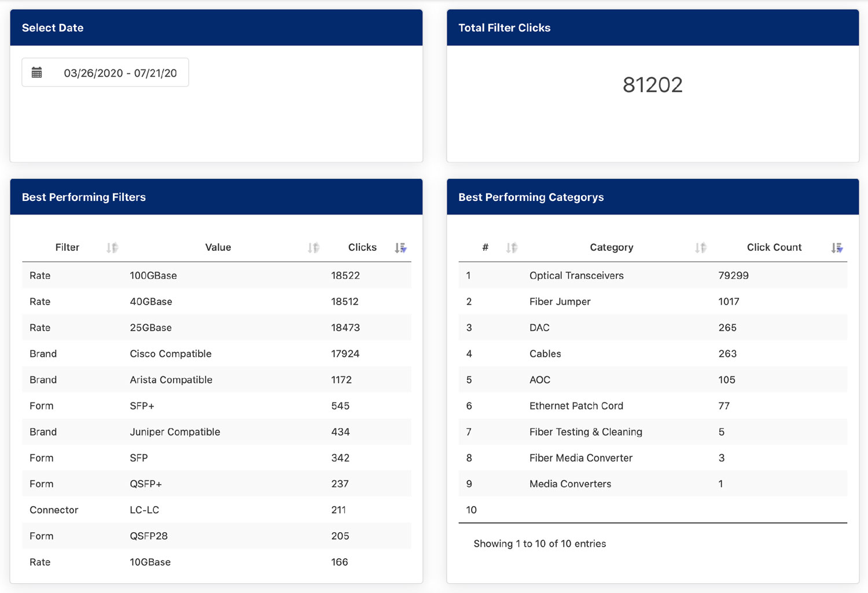The height and width of the screenshot is (593, 868).
Task: Click the Total Filter Clicks value 81202
Action: point(653,85)
